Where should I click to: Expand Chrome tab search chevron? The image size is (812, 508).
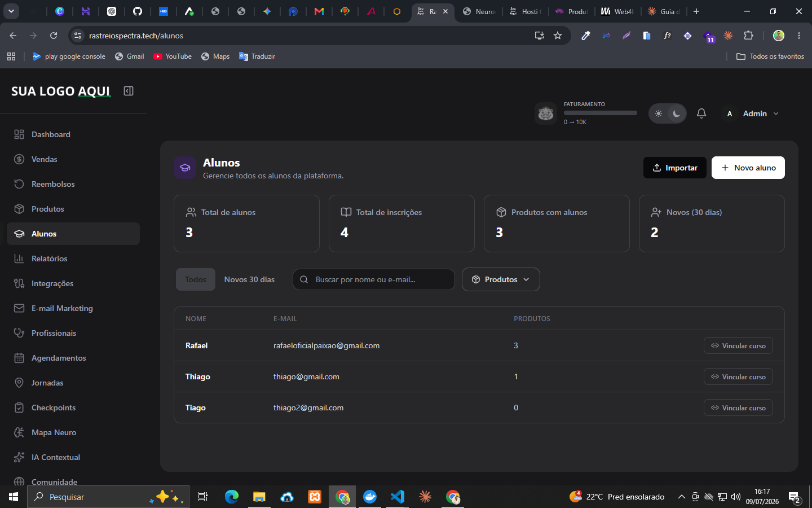pyautogui.click(x=11, y=11)
